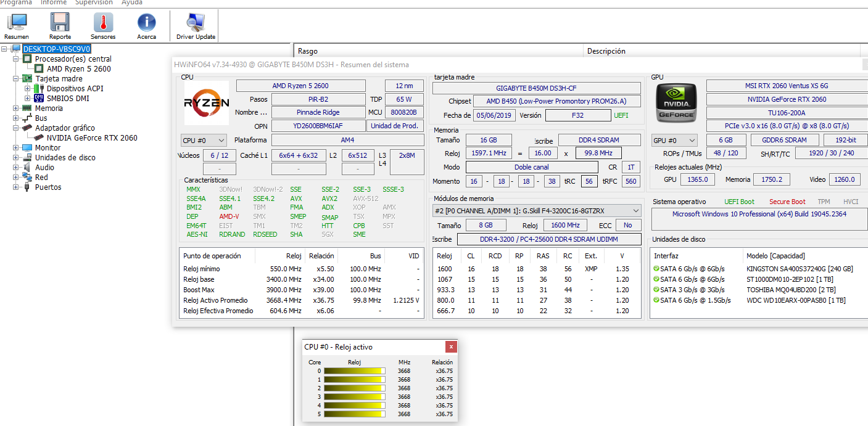Screen dimensions: 868x426
Task: Select NVIDIA GeForce RTX 2060 tree item
Action: point(92,138)
